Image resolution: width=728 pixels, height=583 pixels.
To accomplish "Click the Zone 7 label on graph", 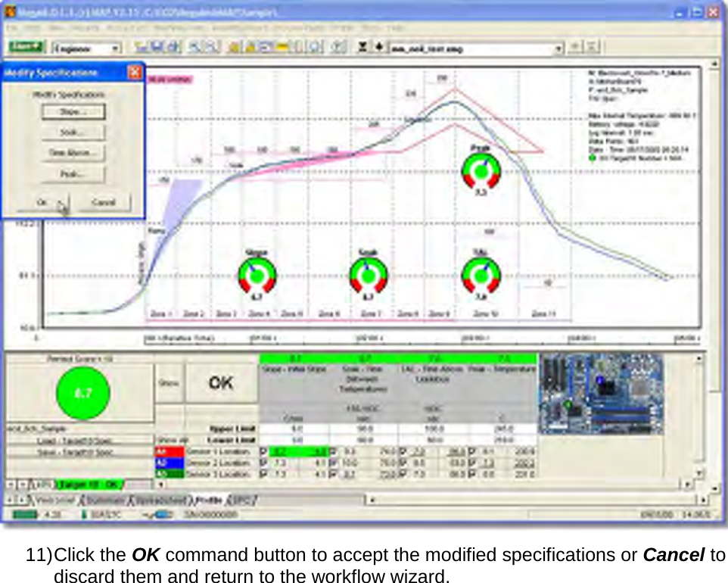I will click(x=372, y=314).
